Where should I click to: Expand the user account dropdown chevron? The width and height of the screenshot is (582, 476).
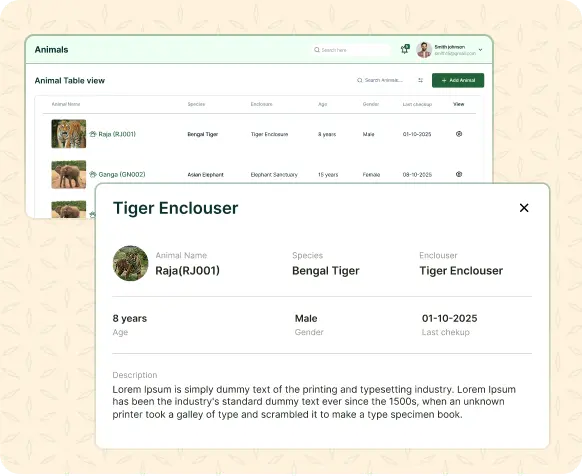point(480,50)
